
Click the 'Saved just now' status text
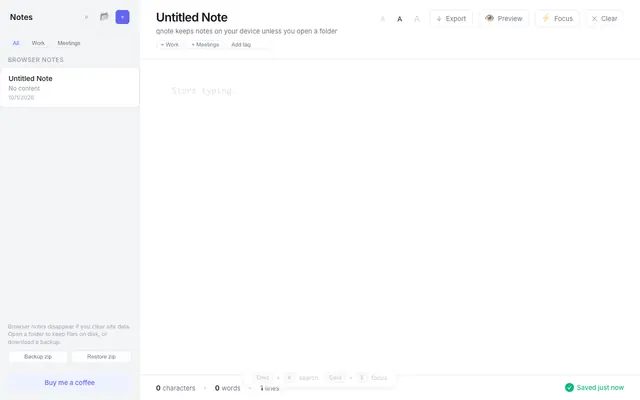coord(600,387)
